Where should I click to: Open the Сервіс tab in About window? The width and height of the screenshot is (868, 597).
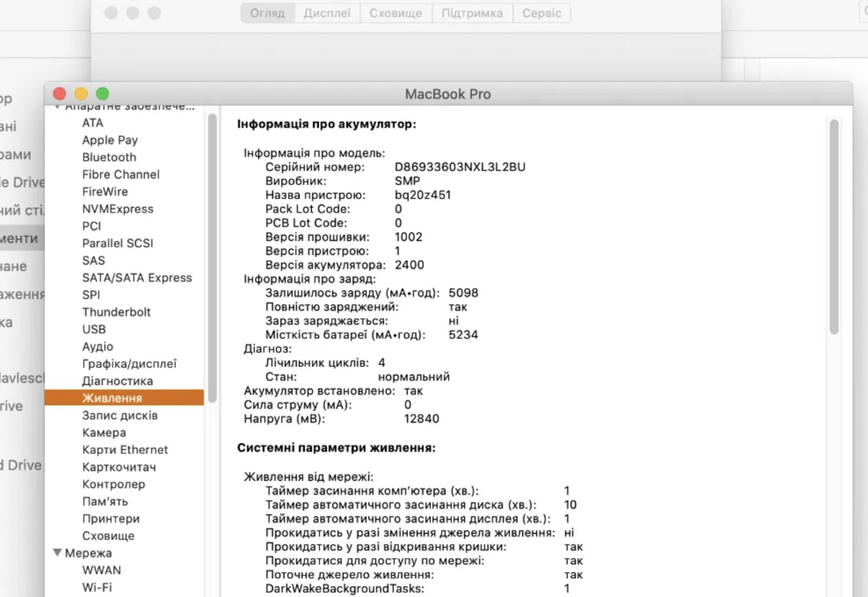pyautogui.click(x=541, y=13)
